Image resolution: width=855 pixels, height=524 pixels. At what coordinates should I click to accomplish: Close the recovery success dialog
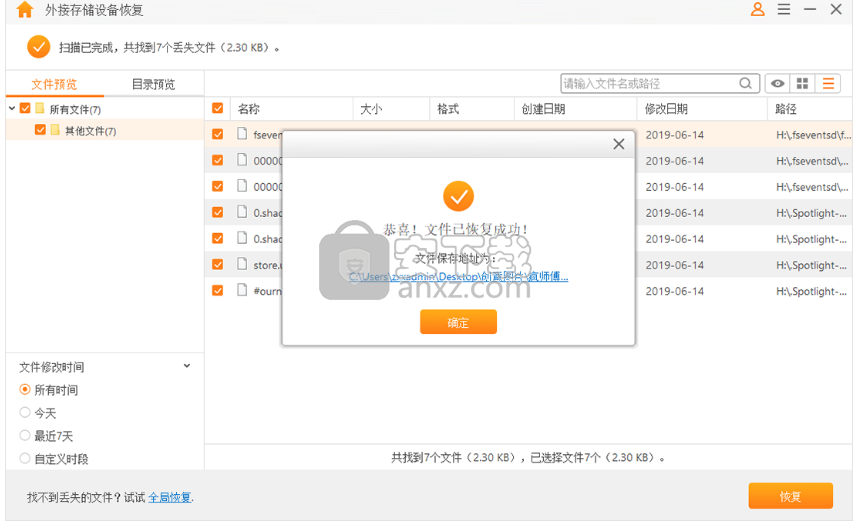(618, 144)
